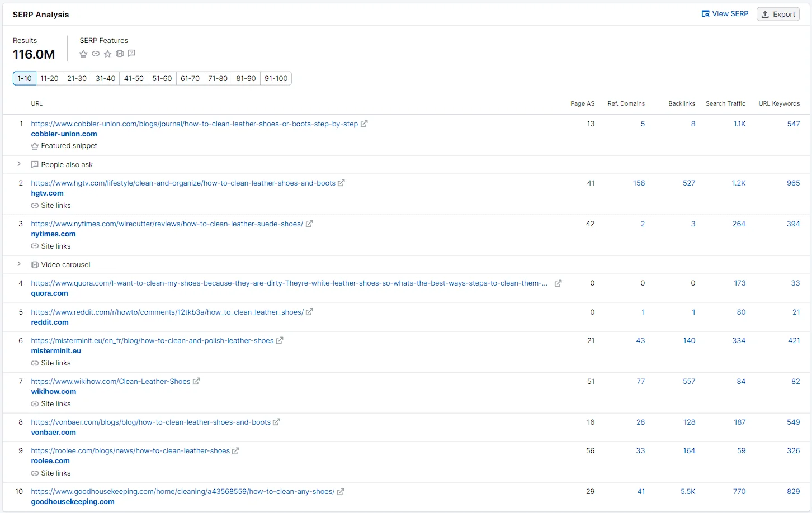Click cobbler-union's 1.1K search traffic value
The image size is (812, 513).
click(739, 124)
